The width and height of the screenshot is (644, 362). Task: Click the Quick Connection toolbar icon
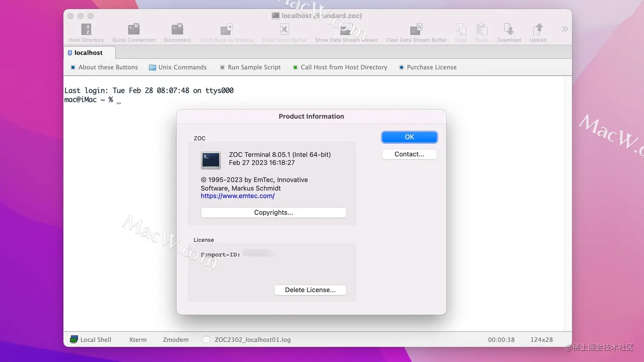133,29
